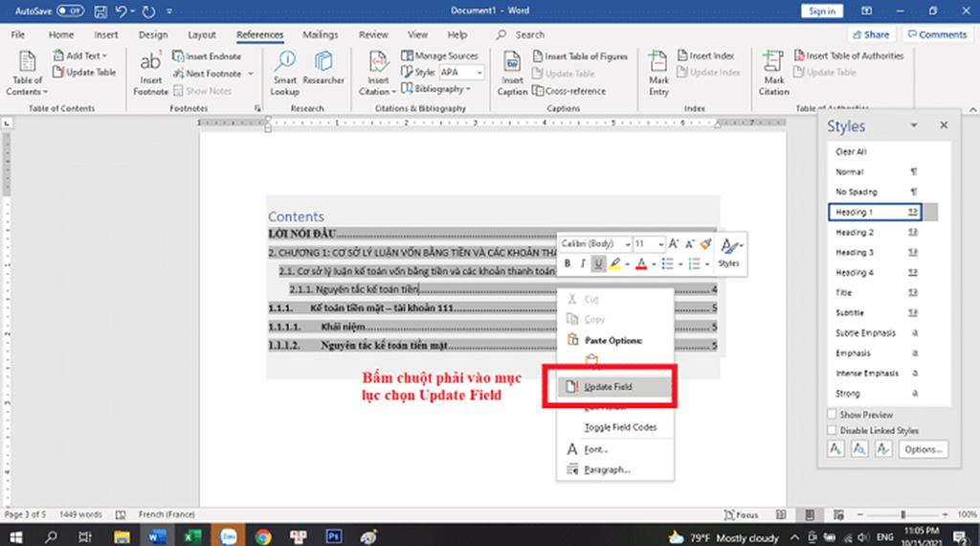This screenshot has width=980, height=546.
Task: Adjust the zoom slider in status bar
Action: 902,514
